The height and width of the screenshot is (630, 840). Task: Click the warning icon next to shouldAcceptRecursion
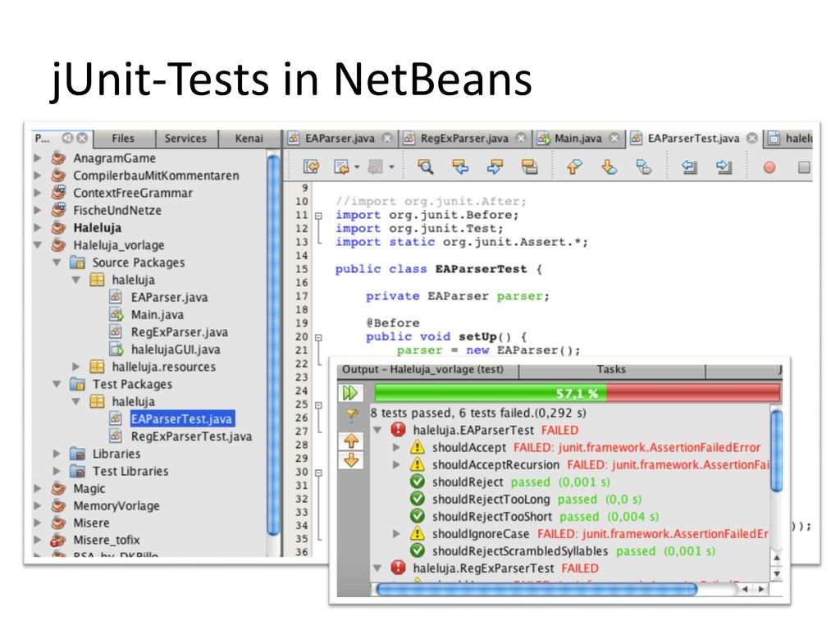pos(417,464)
